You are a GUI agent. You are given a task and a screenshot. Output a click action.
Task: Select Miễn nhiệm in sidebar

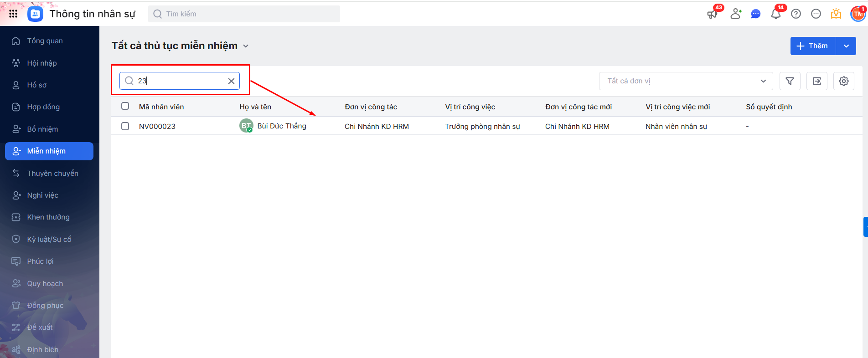click(x=49, y=151)
